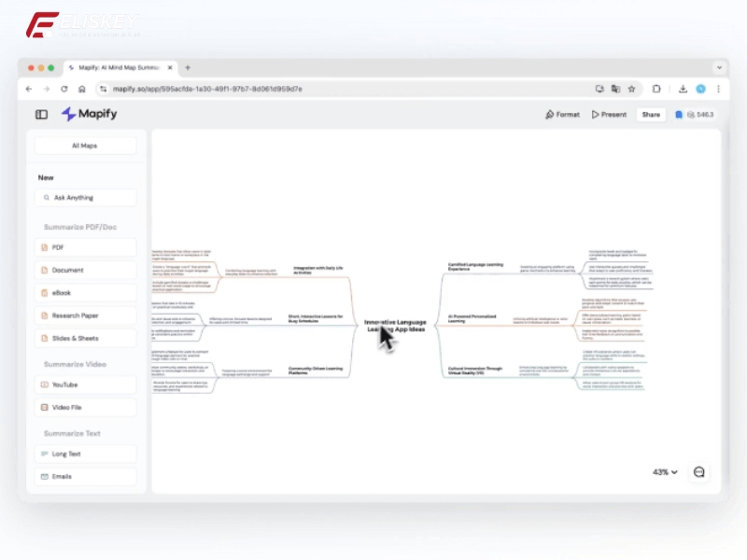Open the chat assistant bubble icon
Screen dimensions: 747x560
pos(699,472)
